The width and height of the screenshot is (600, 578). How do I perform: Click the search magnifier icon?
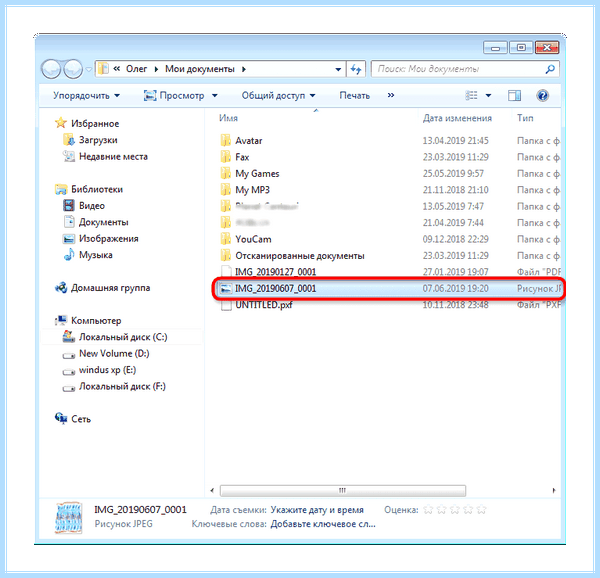point(550,69)
